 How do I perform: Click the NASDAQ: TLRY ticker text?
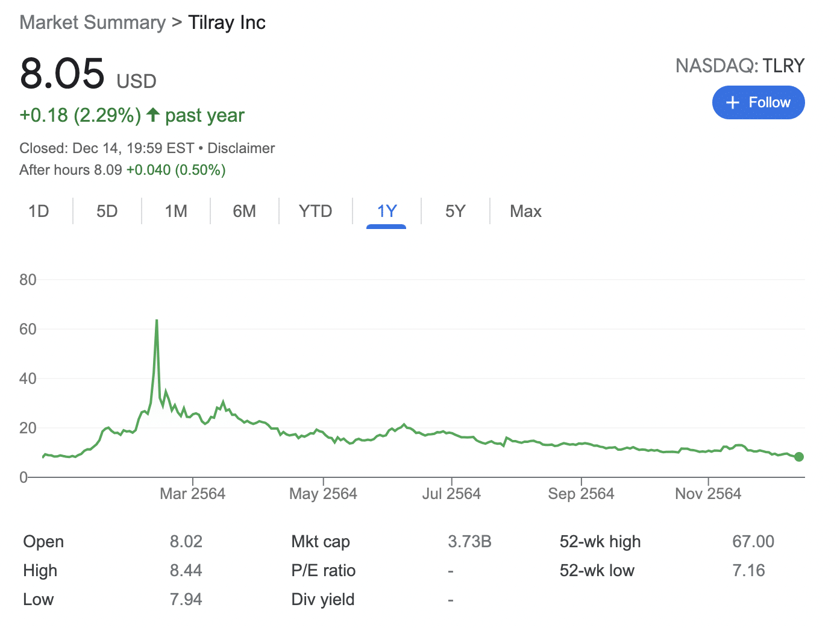(x=740, y=66)
